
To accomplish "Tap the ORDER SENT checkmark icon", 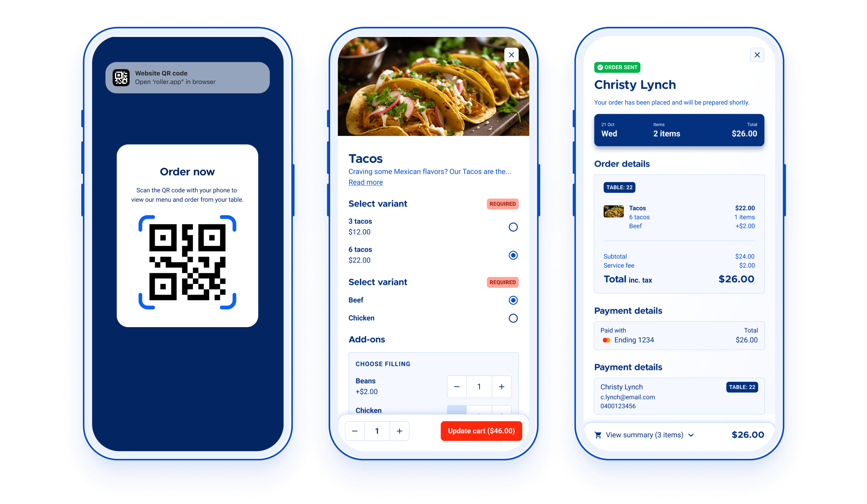I will coord(599,67).
